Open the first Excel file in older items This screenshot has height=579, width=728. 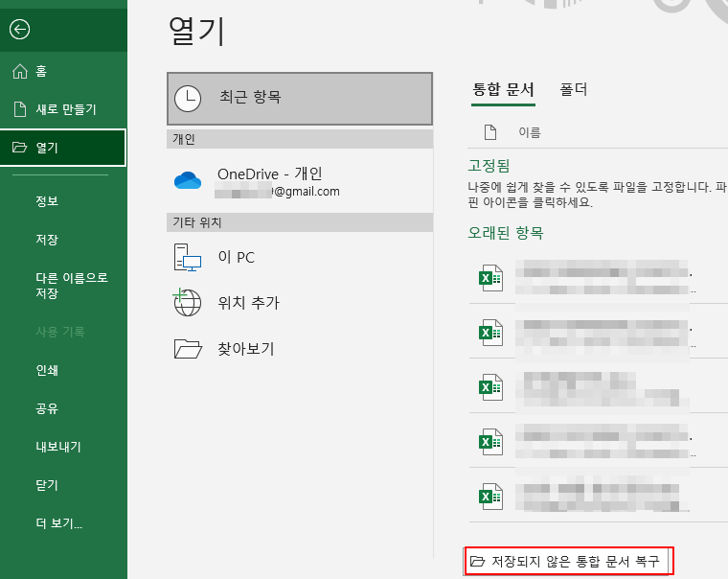pos(599,278)
